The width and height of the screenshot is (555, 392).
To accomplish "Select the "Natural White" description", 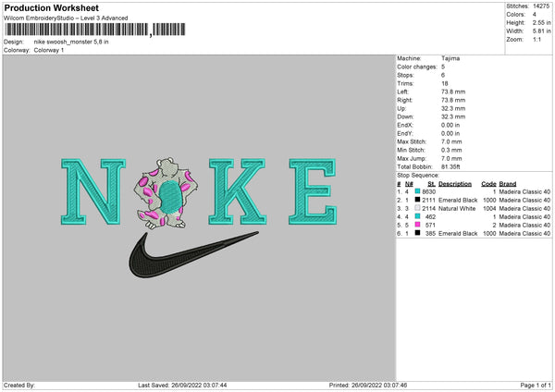I will click(x=457, y=208).
